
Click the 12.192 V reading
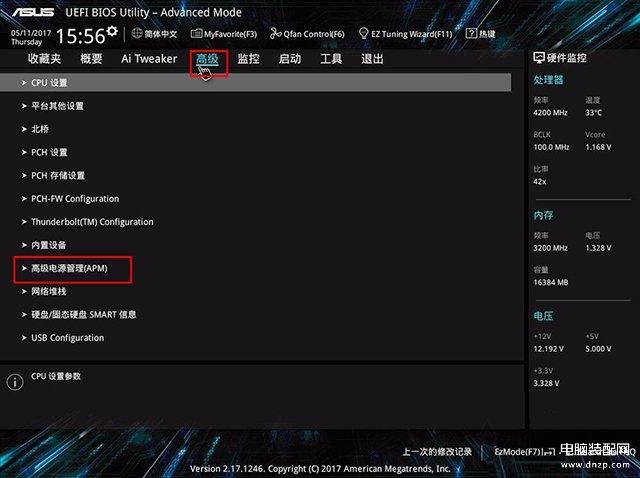(548, 349)
